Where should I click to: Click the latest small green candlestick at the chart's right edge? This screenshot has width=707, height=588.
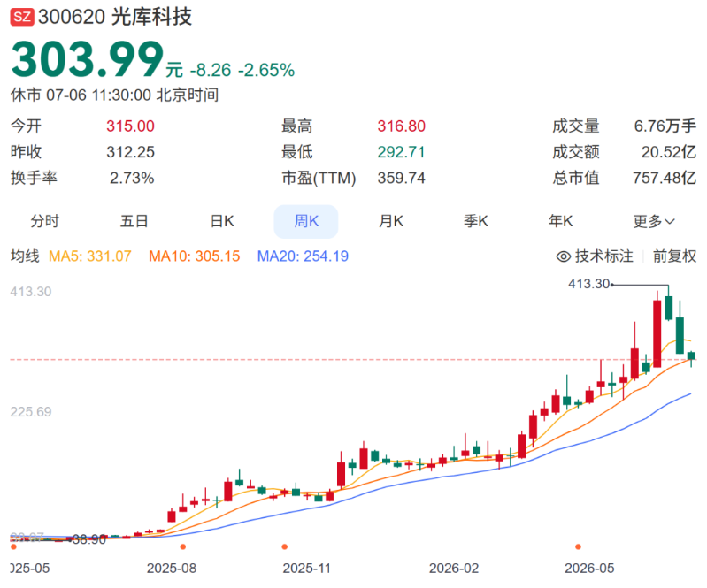click(x=691, y=356)
